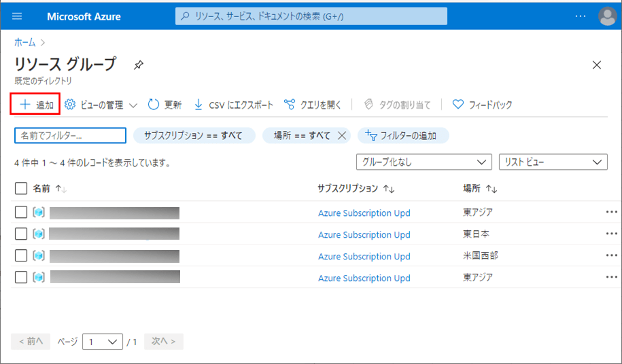The width and height of the screenshot is (622, 364).
Task: Click the user account avatar
Action: coord(607,16)
